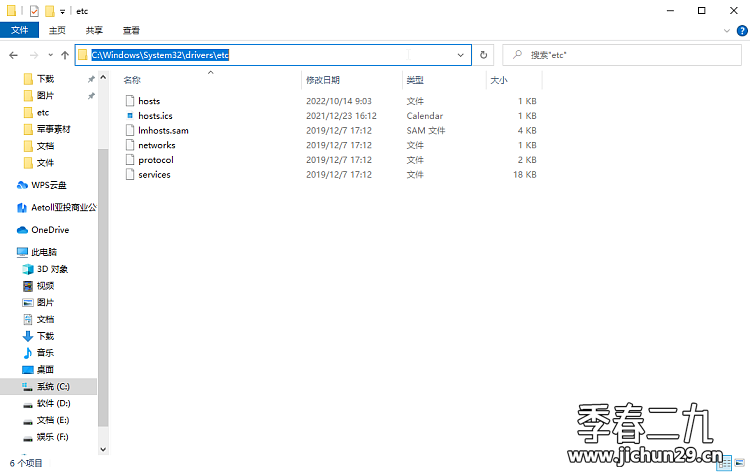
Task: Sort by the 类型 column header
Action: (415, 80)
